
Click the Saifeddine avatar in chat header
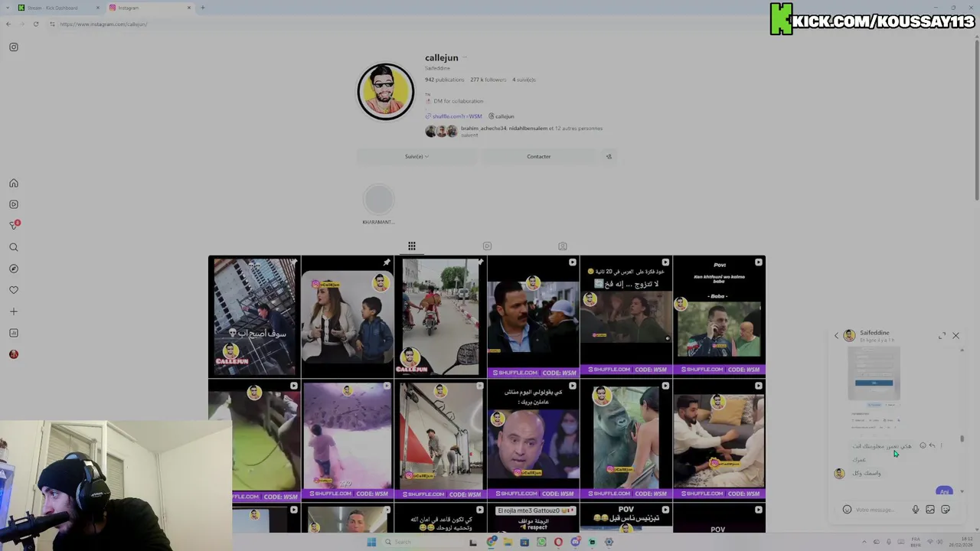click(849, 335)
